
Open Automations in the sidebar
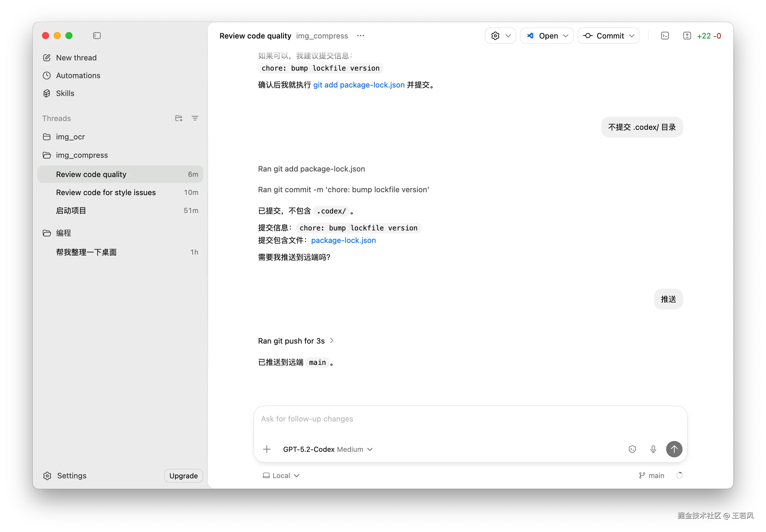(x=78, y=76)
